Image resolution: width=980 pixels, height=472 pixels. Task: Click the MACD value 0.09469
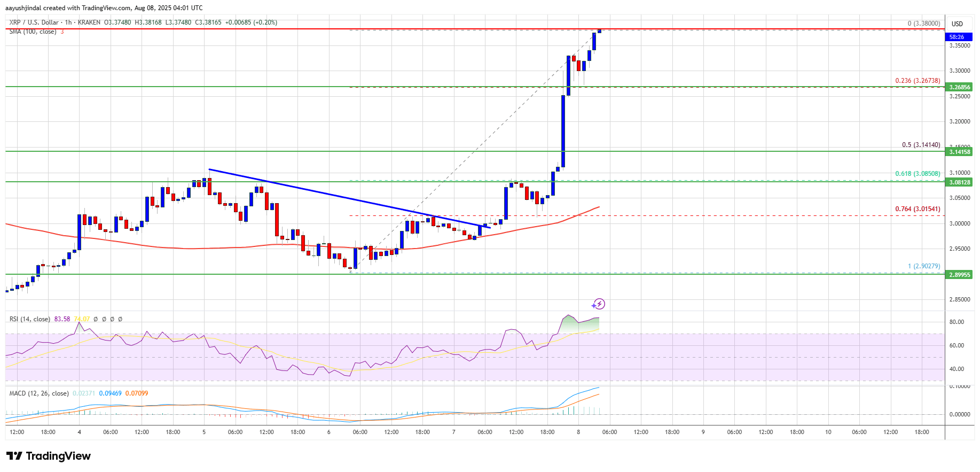[x=111, y=393]
